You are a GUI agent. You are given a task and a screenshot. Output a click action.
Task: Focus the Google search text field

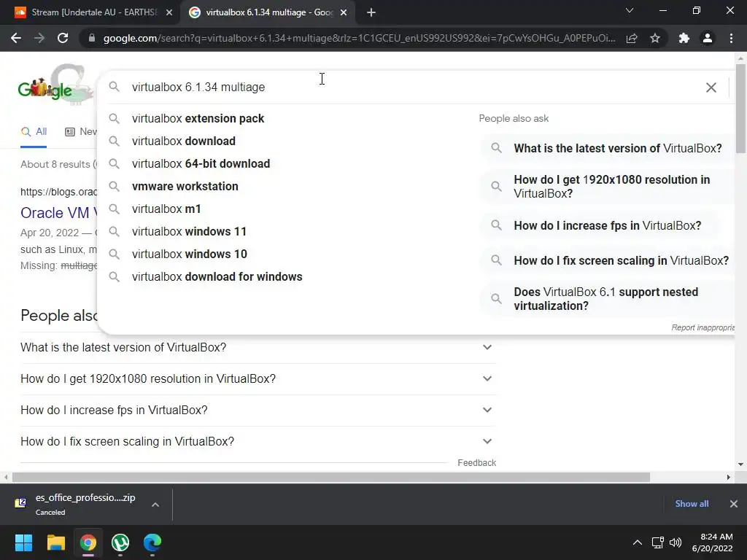point(410,87)
